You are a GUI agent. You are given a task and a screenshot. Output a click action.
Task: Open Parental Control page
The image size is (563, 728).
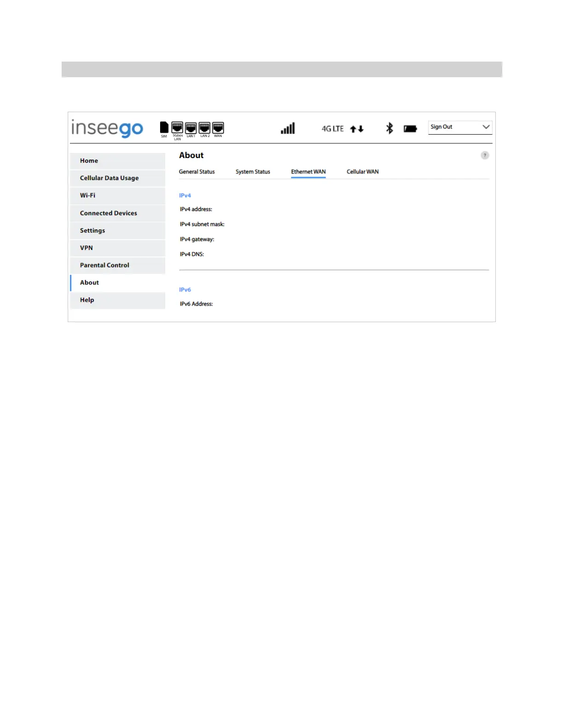pyautogui.click(x=118, y=266)
